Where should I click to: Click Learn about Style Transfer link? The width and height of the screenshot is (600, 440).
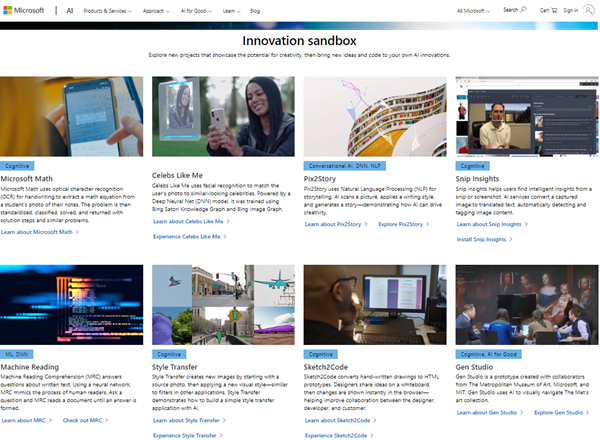point(189,420)
